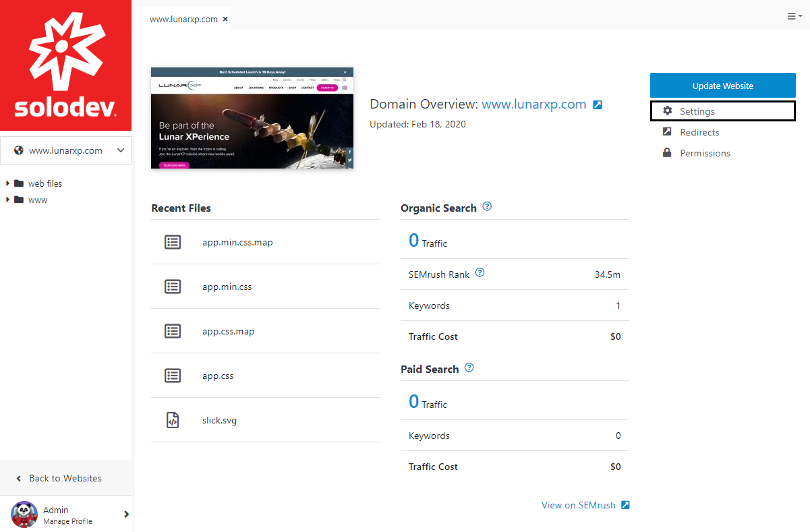Click the Solodev logo
810x532 pixels.
point(65,65)
